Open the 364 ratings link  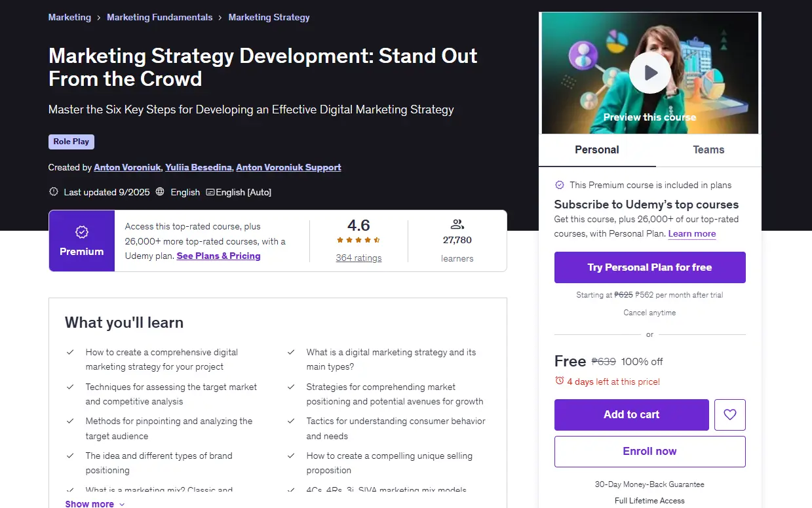[x=358, y=258]
